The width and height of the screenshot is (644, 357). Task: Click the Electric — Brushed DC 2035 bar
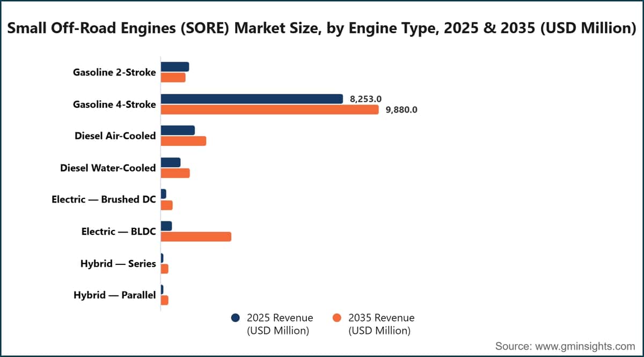coord(167,205)
